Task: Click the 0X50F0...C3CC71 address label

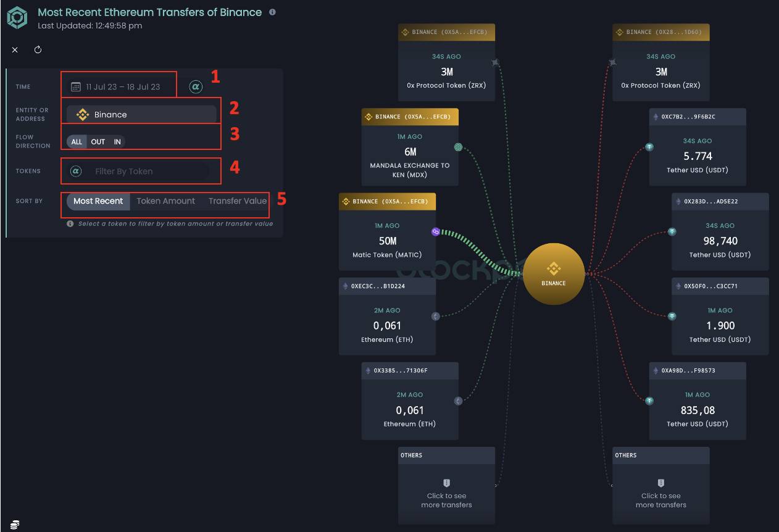Action: pyautogui.click(x=711, y=286)
